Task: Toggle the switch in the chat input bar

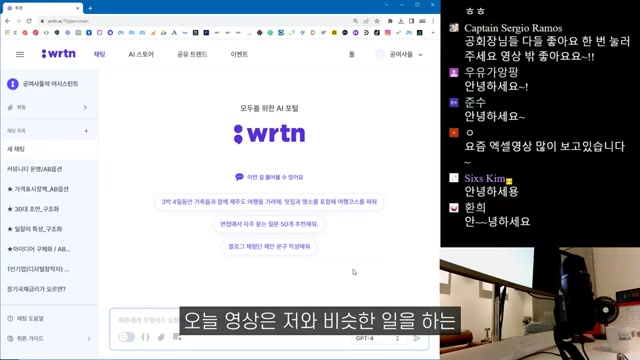Action: (x=127, y=337)
